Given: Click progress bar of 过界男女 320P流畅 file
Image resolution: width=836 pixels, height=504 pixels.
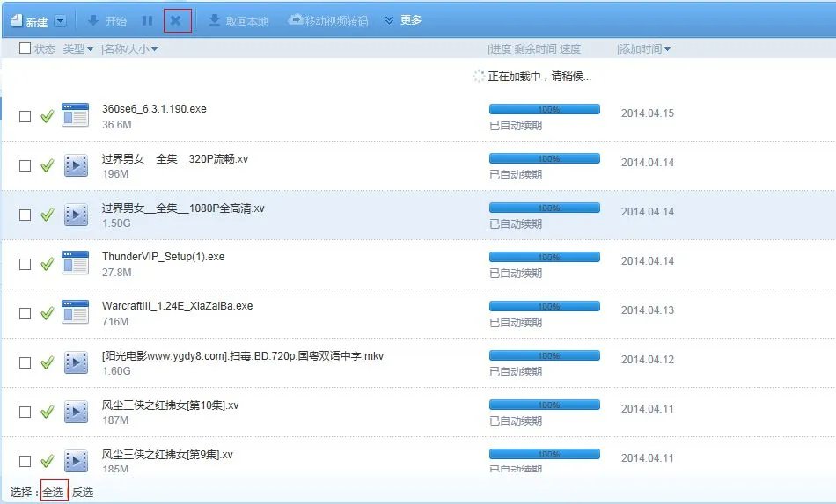Looking at the screenshot, I should pos(545,159).
